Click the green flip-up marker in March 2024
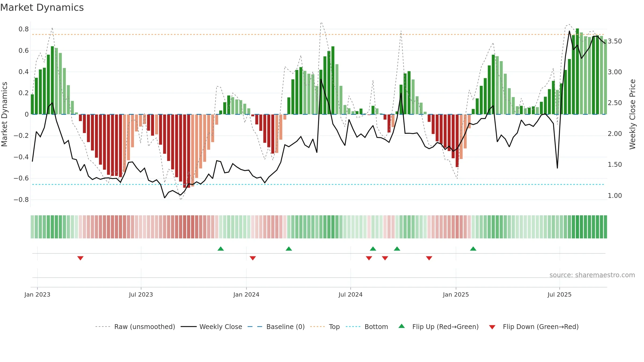This screenshot has height=362, width=644. [289, 249]
